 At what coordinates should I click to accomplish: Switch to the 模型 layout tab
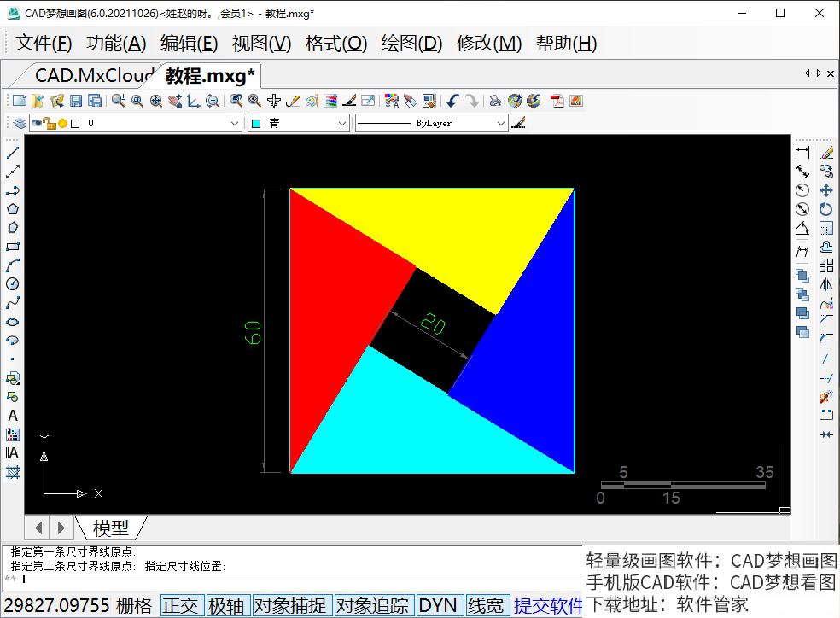click(110, 528)
